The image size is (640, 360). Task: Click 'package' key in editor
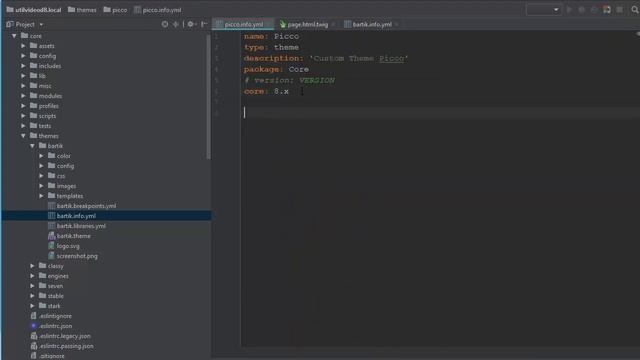261,69
